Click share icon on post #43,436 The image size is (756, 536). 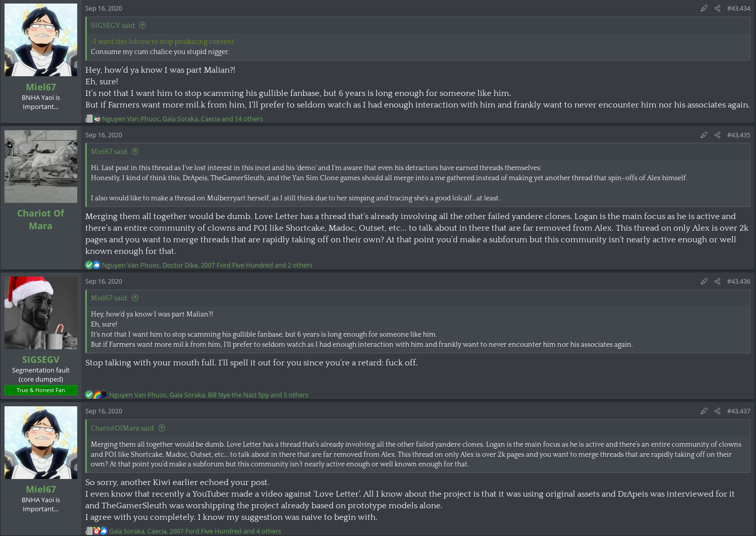pos(717,282)
